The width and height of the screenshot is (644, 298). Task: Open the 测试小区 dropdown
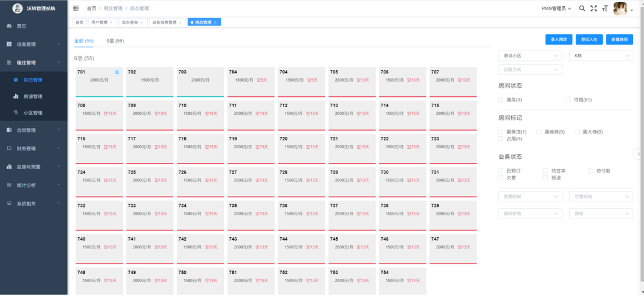[530, 56]
